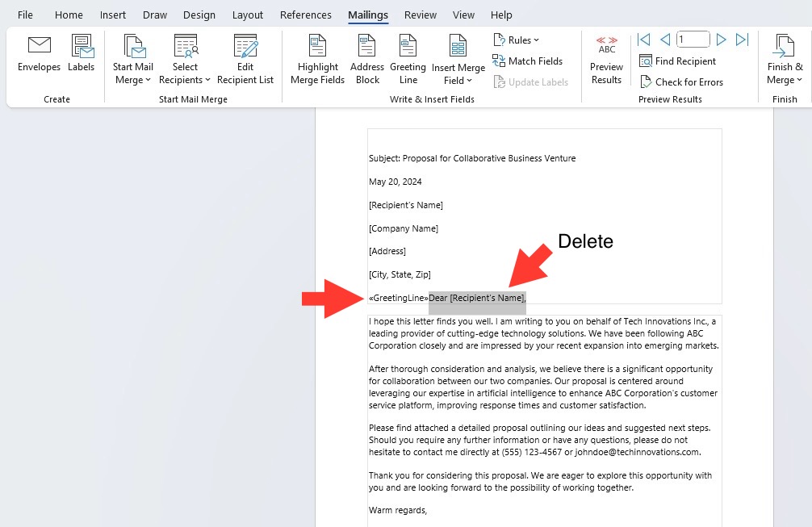The width and height of the screenshot is (812, 527).
Task: Expand the Select Recipients dropdown
Action: click(x=185, y=60)
